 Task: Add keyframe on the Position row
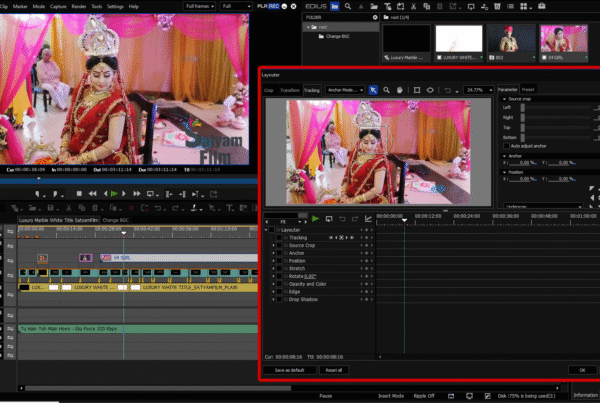366,261
